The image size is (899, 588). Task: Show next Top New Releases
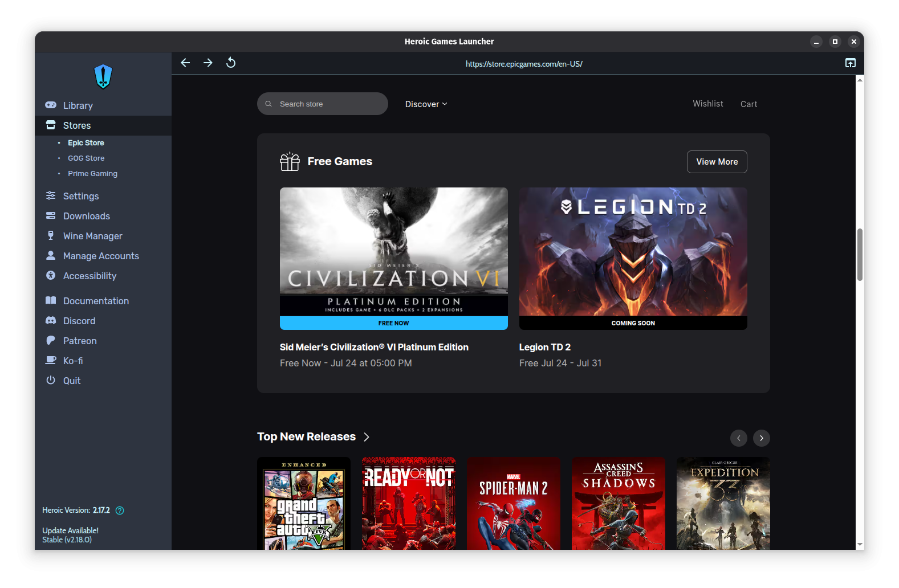(x=762, y=438)
